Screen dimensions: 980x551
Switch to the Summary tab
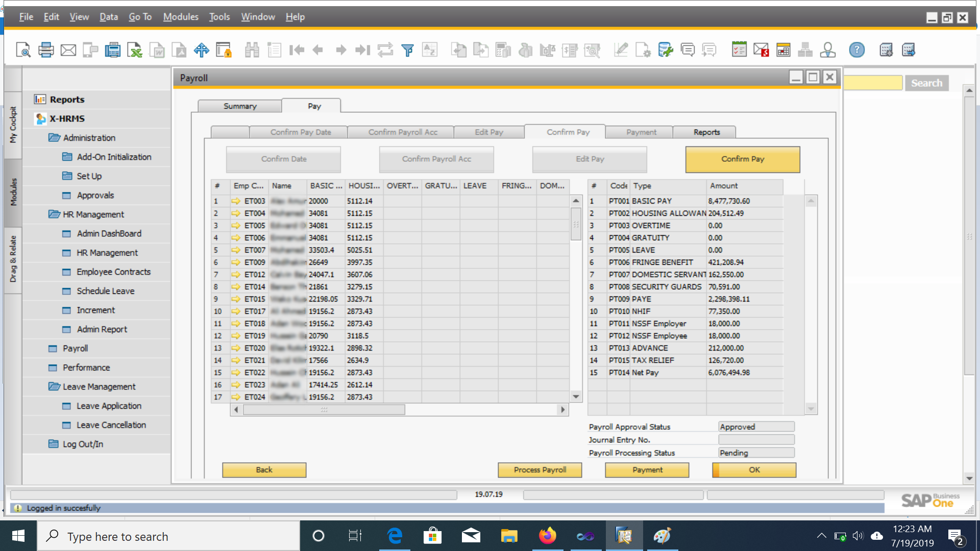coord(240,106)
